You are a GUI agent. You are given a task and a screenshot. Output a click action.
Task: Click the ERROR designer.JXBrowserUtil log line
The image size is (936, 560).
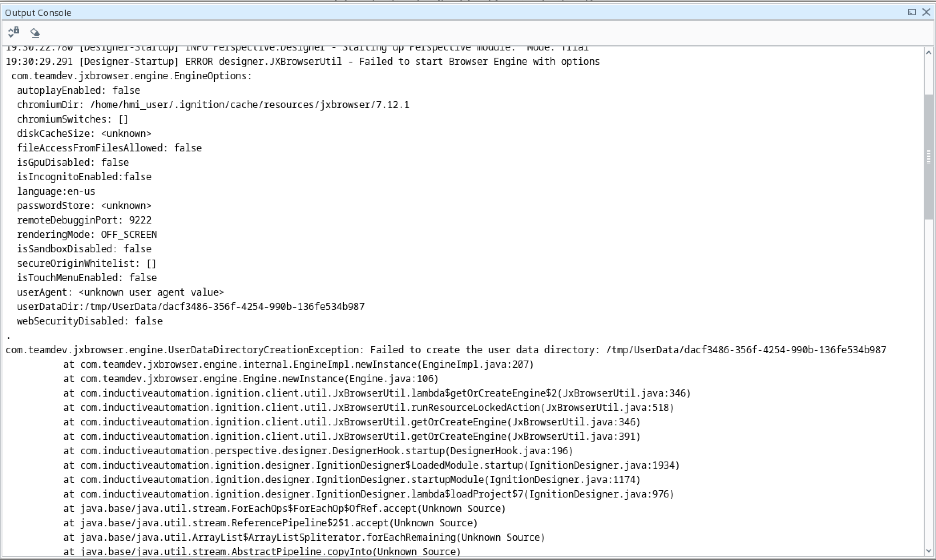click(x=303, y=62)
